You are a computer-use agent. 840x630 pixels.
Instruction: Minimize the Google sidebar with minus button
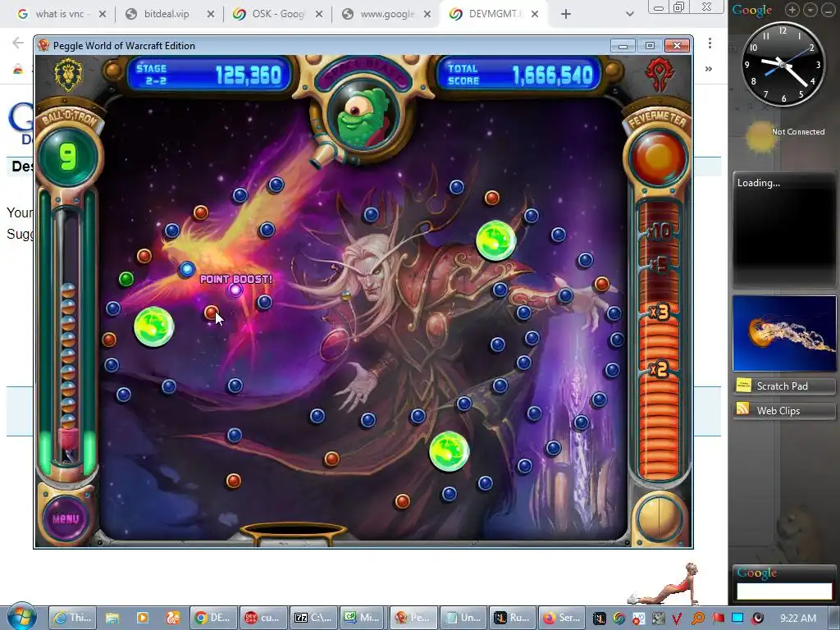829,9
